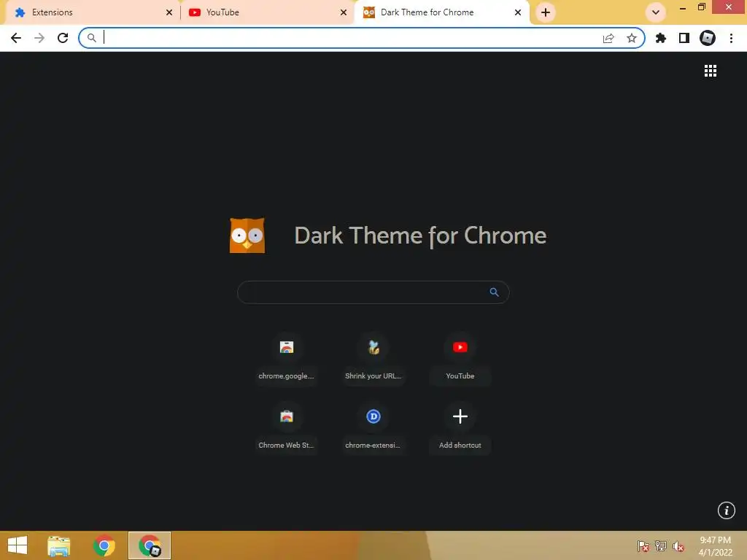Switch to the YouTube tab
This screenshot has width=747, height=560.
(x=267, y=12)
